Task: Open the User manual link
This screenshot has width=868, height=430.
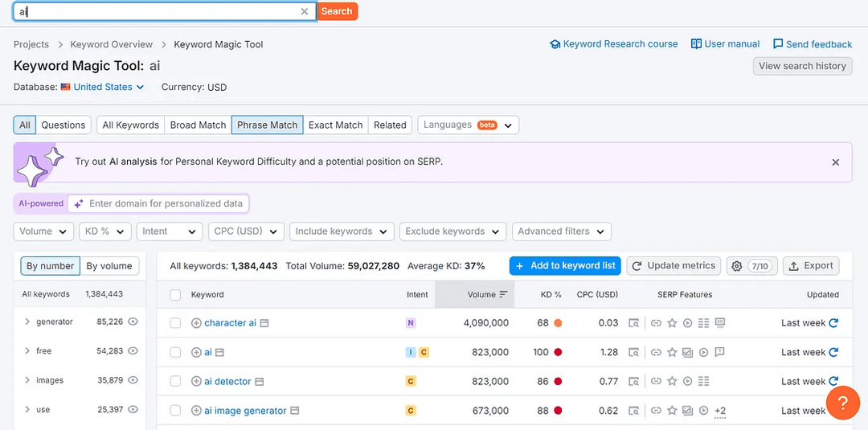Action: click(725, 44)
